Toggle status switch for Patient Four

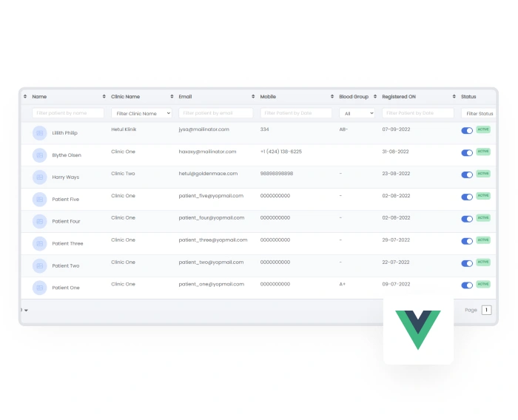[467, 220]
